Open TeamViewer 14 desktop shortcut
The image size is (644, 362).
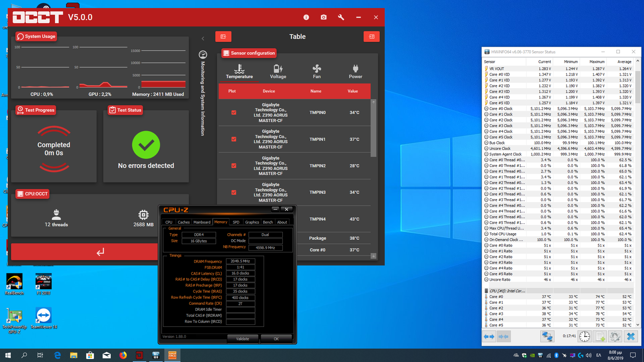pos(44,318)
